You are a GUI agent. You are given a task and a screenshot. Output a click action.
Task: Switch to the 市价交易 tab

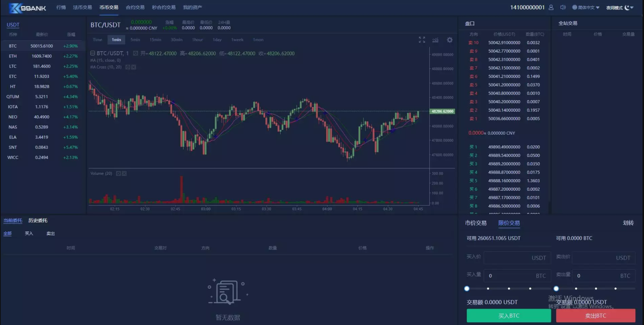tap(476, 223)
